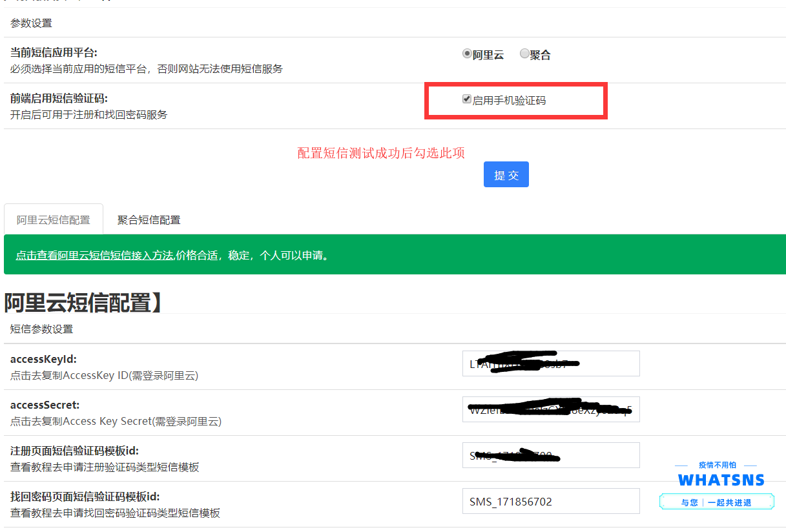
Task: Switch to the 阿里云短信配置 tab
Action: point(54,220)
